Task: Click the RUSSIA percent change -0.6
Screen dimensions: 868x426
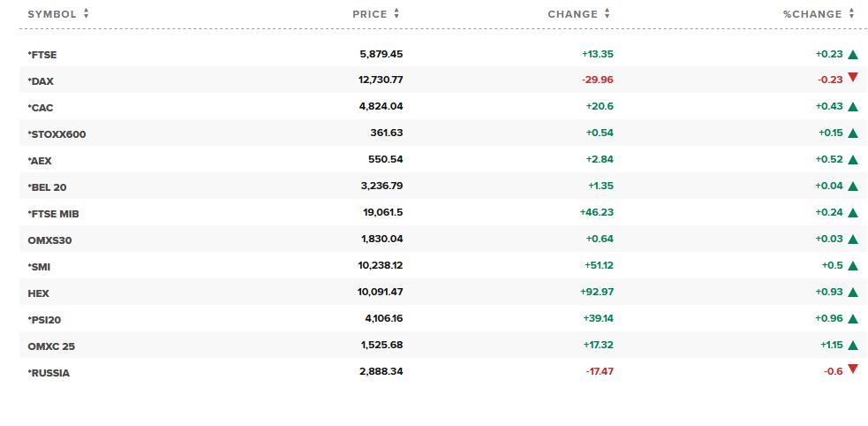Action: [834, 372]
